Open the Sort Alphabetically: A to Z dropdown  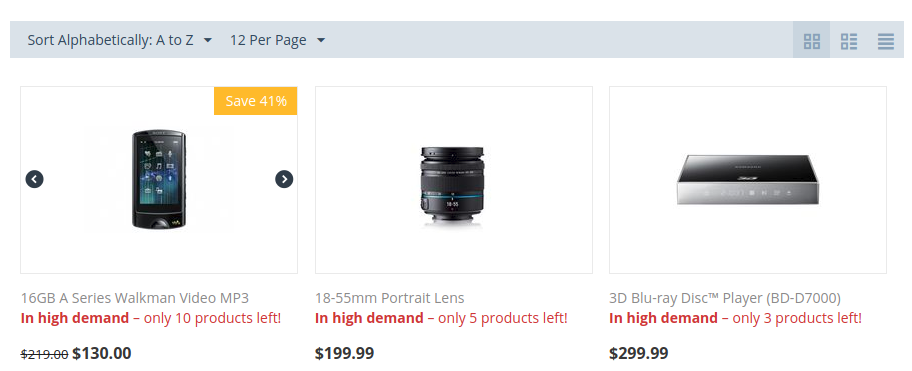click(x=120, y=40)
